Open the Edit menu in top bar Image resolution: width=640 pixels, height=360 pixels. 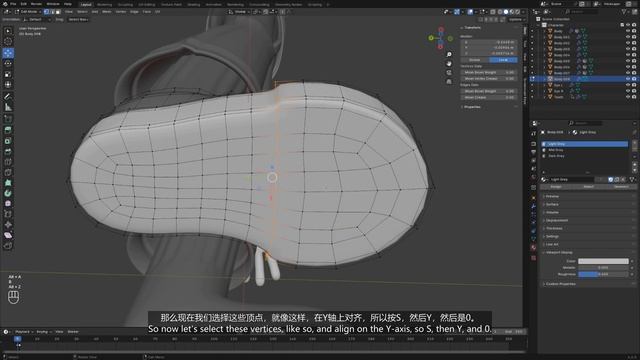tap(24, 4)
